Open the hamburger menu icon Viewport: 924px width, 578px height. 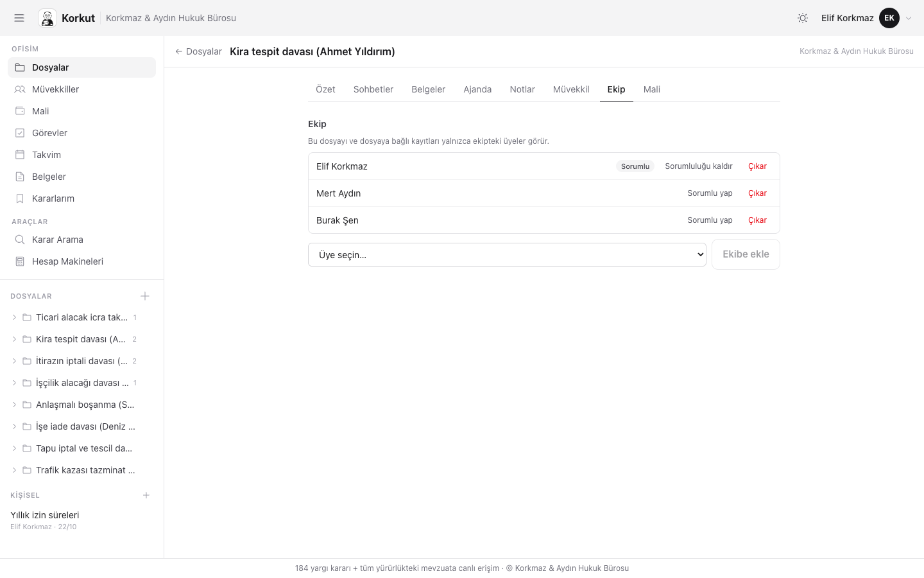pos(19,18)
